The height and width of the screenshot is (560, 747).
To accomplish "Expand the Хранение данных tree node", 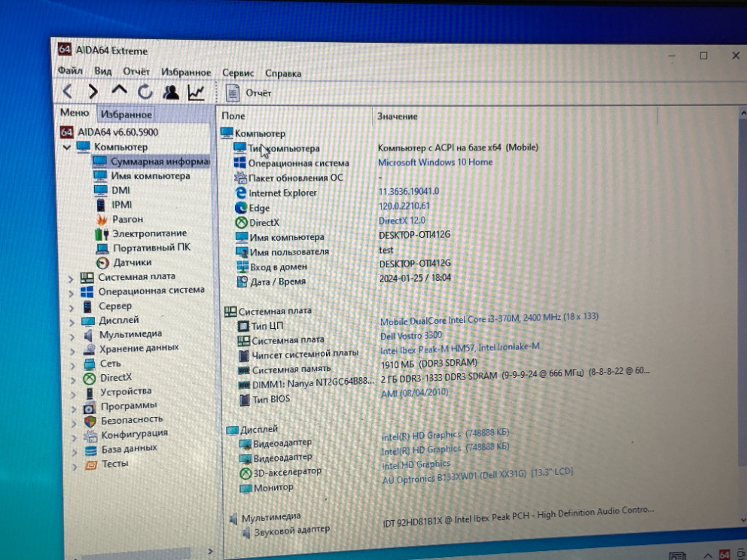I will point(73,352).
